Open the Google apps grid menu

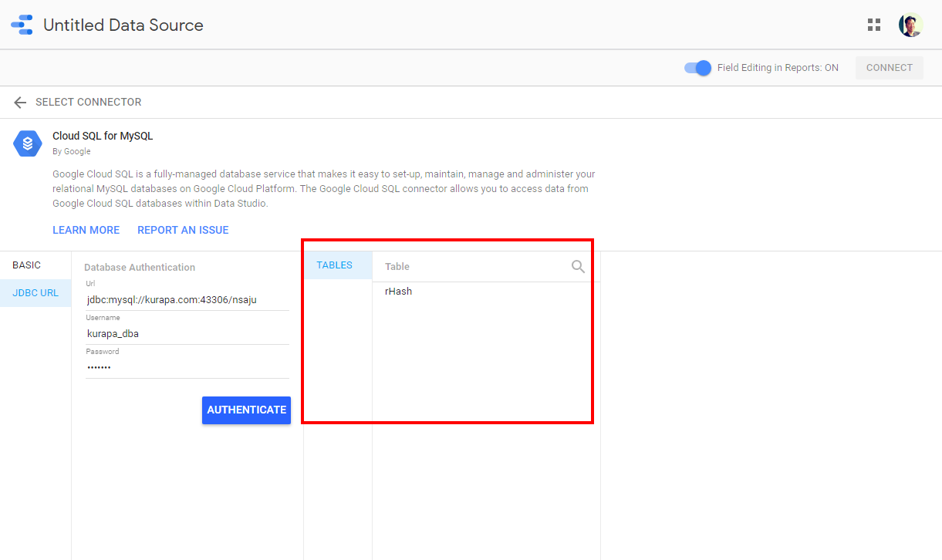tap(874, 25)
